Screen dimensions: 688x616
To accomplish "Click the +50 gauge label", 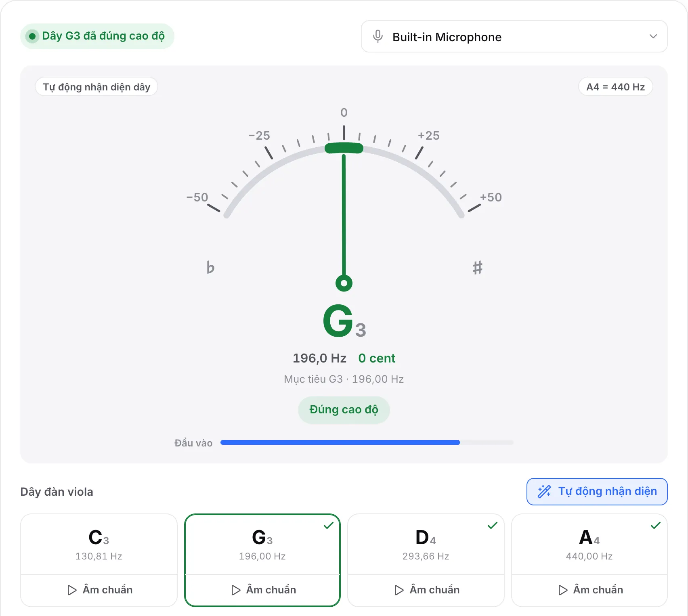I will pos(491,197).
